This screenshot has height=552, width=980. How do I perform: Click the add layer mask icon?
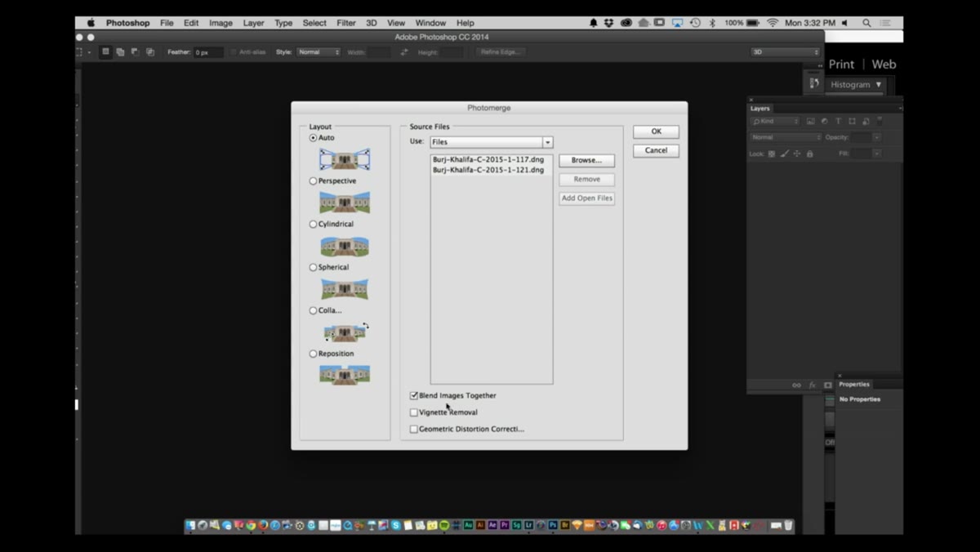coord(827,385)
